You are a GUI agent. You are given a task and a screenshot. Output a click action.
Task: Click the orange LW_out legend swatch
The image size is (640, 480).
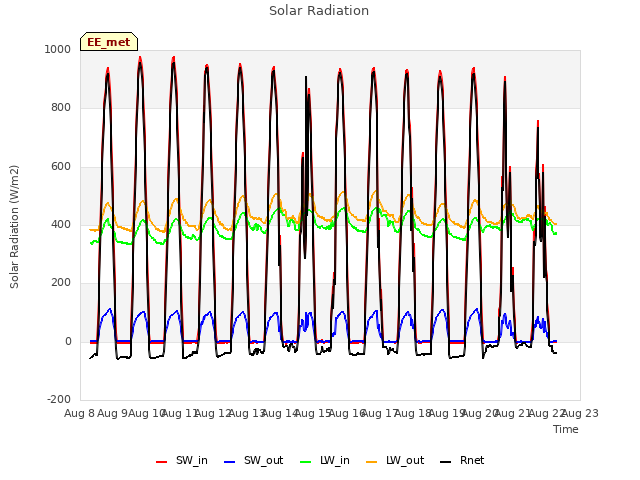[372, 462]
